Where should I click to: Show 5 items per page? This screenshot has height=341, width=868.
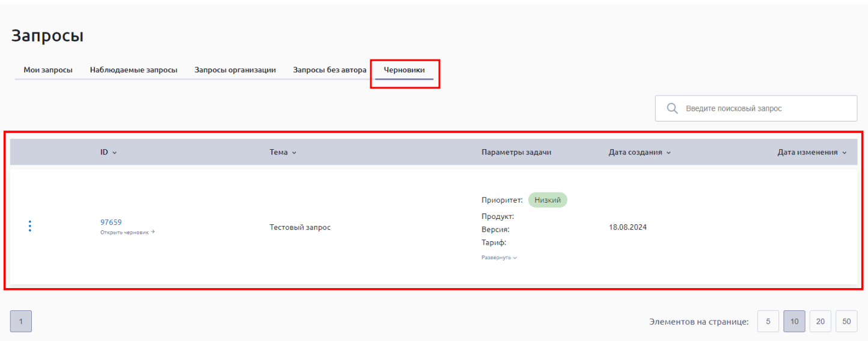768,322
